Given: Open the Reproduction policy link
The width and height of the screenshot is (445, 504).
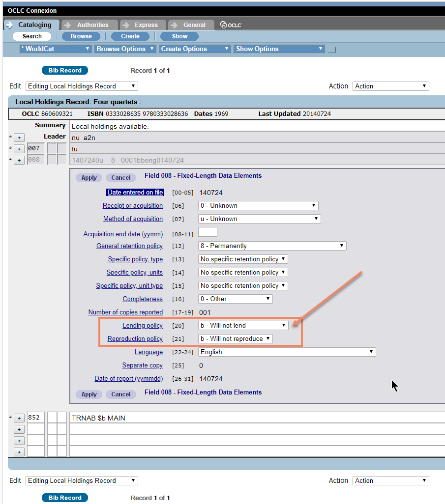Looking at the screenshot, I should (x=135, y=339).
